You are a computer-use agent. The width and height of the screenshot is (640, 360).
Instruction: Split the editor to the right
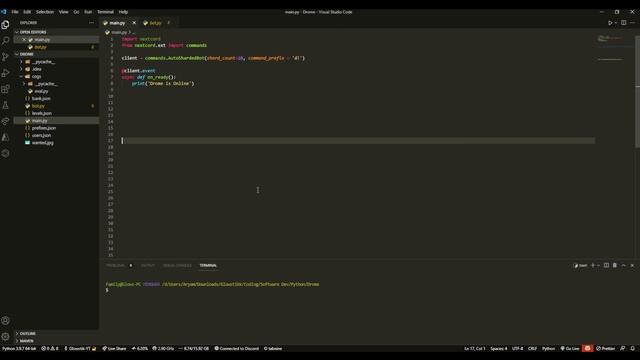(x=624, y=23)
